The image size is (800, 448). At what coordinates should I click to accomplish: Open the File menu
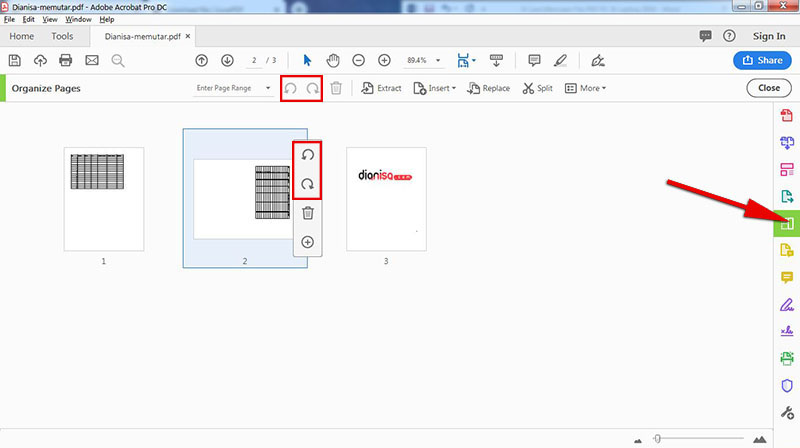9,19
